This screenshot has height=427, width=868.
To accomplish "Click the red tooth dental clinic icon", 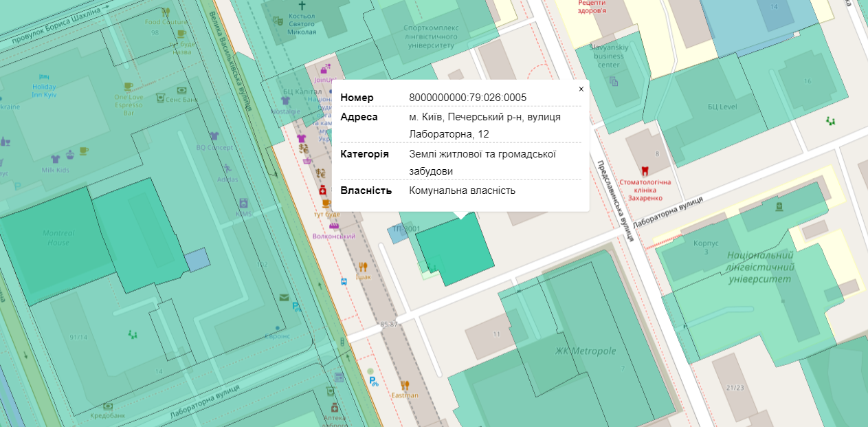I will (644, 171).
